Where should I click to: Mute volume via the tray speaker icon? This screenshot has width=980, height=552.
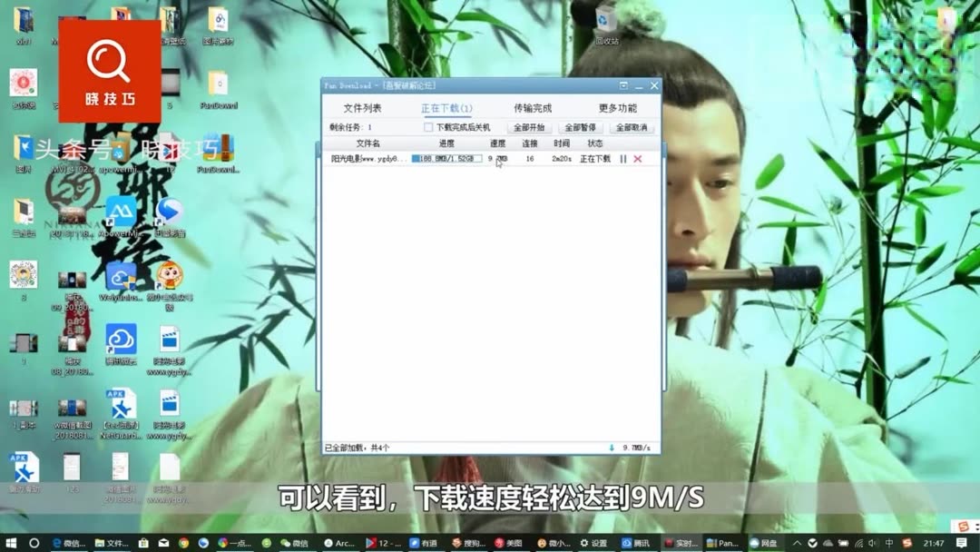[x=872, y=543]
